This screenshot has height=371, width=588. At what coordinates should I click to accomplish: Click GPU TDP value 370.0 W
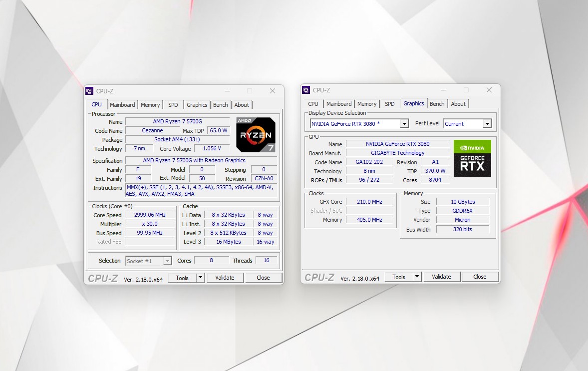pyautogui.click(x=435, y=171)
